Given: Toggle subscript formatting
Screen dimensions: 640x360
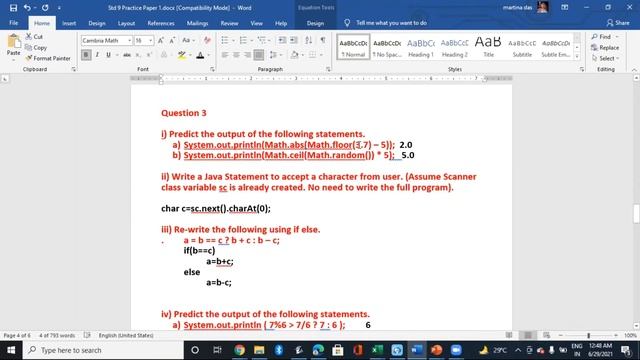Looking at the screenshot, I should point(138,55).
